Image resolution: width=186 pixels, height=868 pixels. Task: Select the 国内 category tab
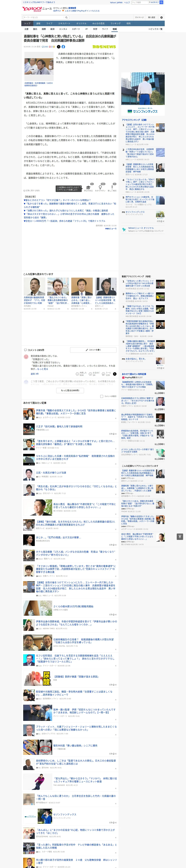pos(35,29)
